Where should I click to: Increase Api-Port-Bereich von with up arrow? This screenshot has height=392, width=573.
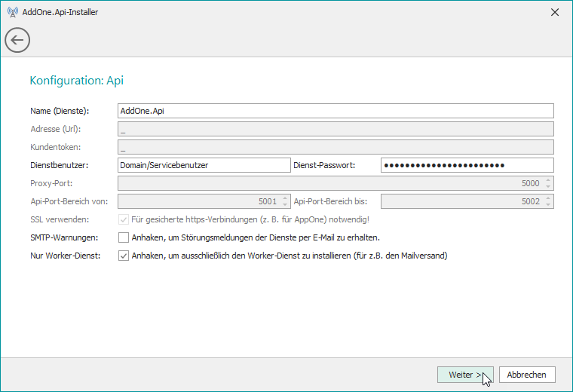(285, 198)
